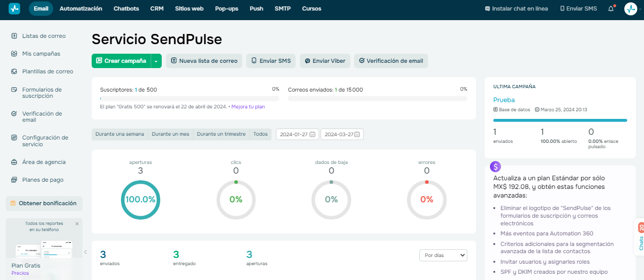Open the Por días dropdown
This screenshot has width=644, height=280.
(443, 256)
